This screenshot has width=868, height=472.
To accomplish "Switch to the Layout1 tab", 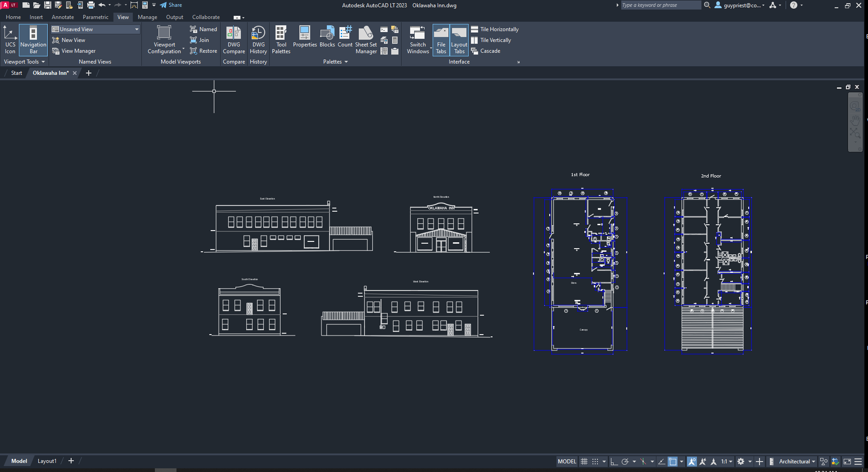I will tap(47, 461).
